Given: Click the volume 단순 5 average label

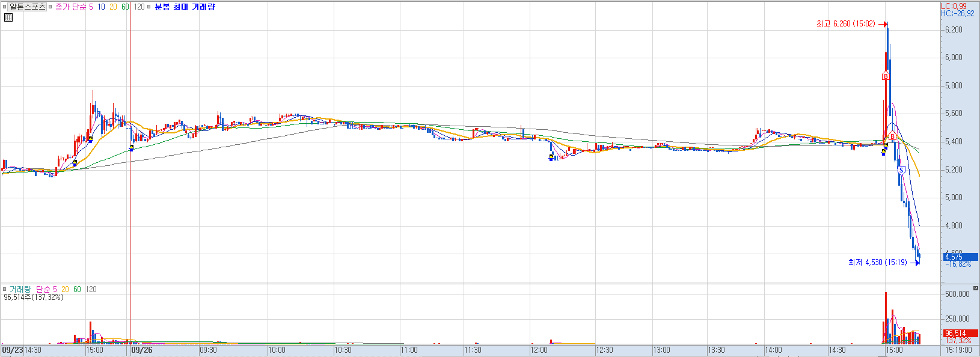Looking at the screenshot, I should click(x=46, y=289).
